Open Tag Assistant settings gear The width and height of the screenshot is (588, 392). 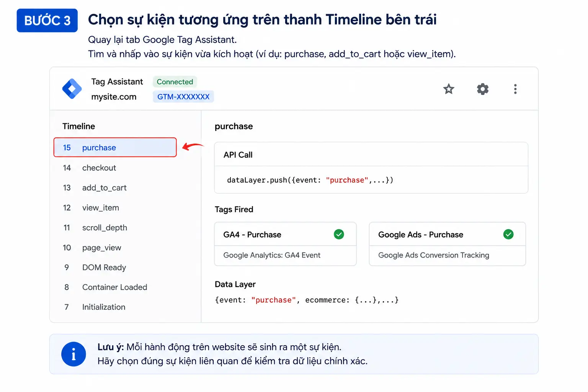pyautogui.click(x=483, y=89)
